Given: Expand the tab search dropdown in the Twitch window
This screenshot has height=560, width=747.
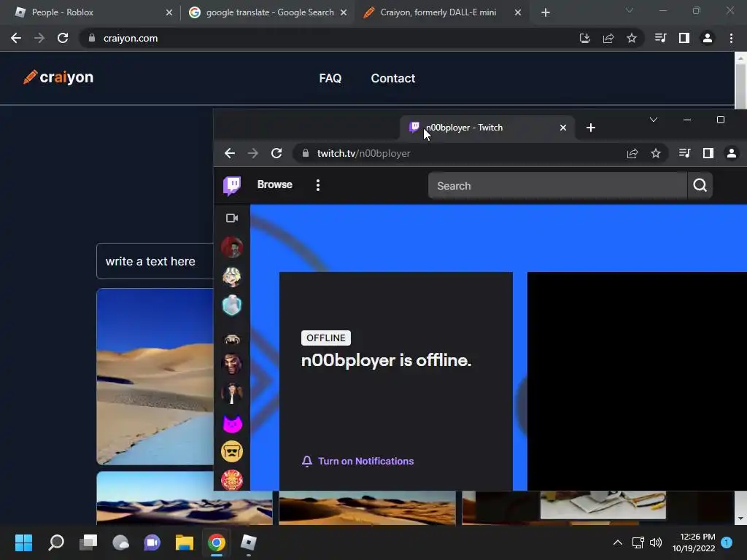Looking at the screenshot, I should pos(654,120).
